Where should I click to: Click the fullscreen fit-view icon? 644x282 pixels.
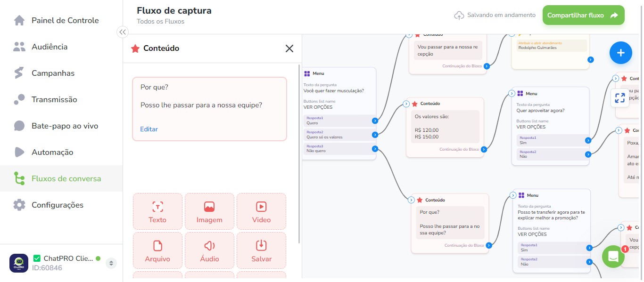click(x=620, y=98)
